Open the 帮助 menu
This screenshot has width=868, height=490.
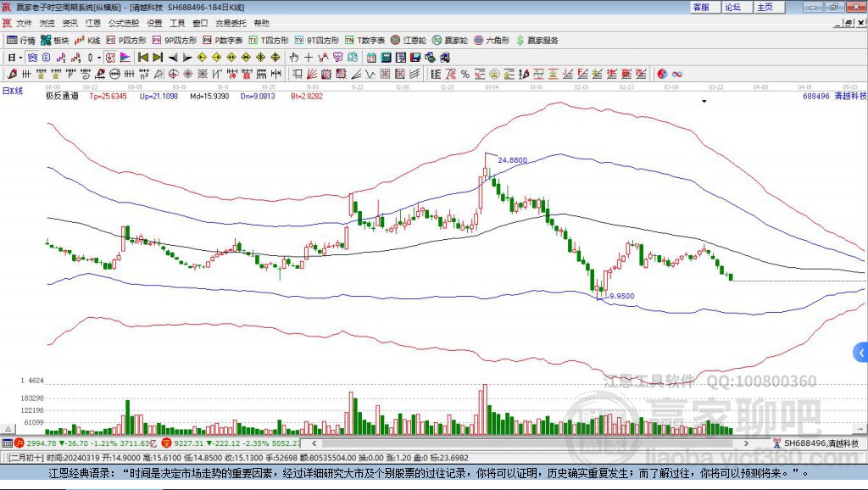pos(261,23)
